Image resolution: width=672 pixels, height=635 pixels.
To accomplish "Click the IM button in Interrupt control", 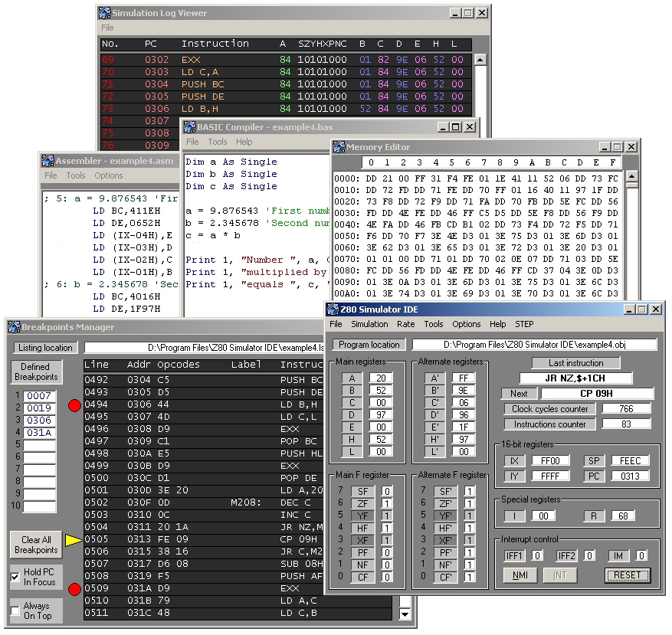I will [618, 556].
